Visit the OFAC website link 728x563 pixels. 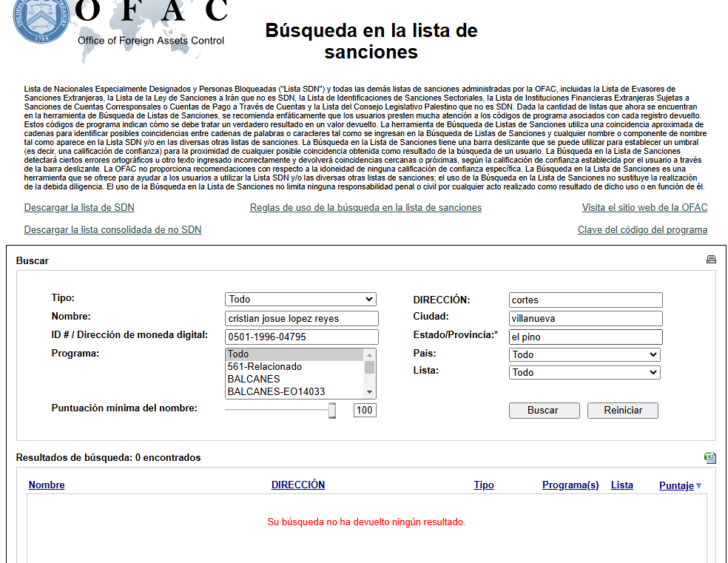coord(644,208)
